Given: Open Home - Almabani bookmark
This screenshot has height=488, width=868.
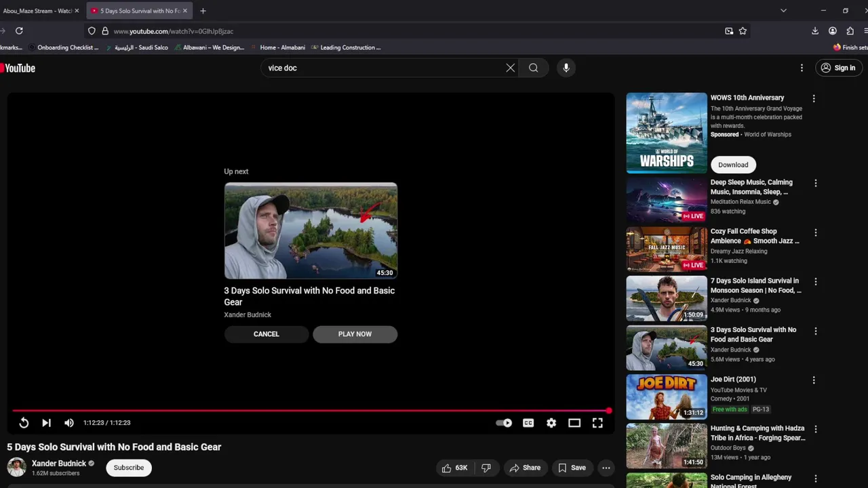Looking at the screenshot, I should coord(278,47).
